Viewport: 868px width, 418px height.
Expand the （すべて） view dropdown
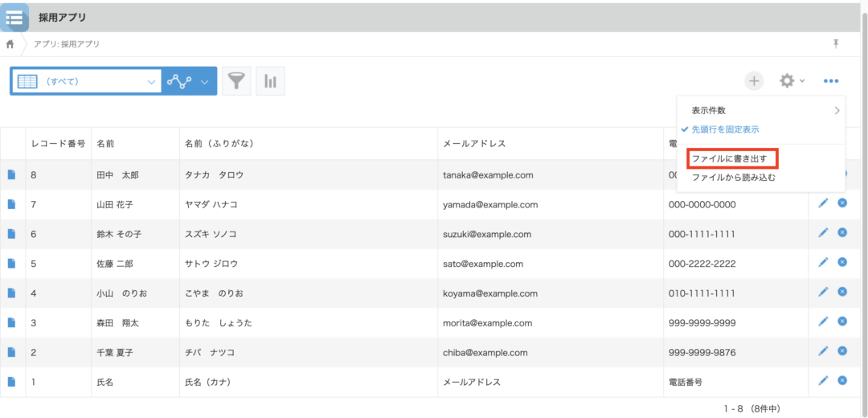(151, 81)
